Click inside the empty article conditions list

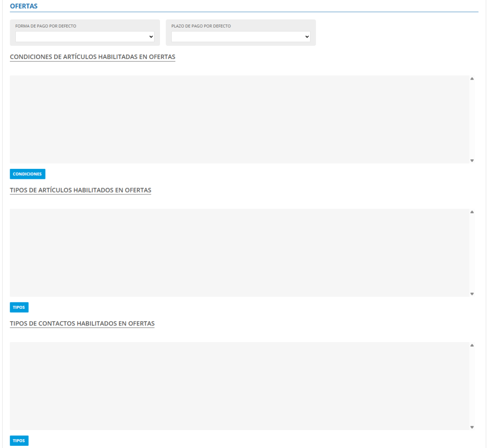click(x=239, y=119)
